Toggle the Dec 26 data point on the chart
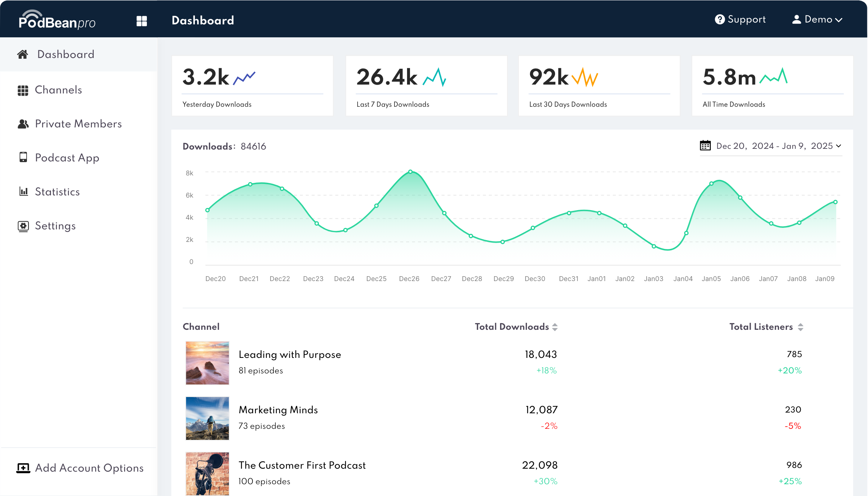Image resolution: width=868 pixels, height=496 pixels. pos(410,171)
